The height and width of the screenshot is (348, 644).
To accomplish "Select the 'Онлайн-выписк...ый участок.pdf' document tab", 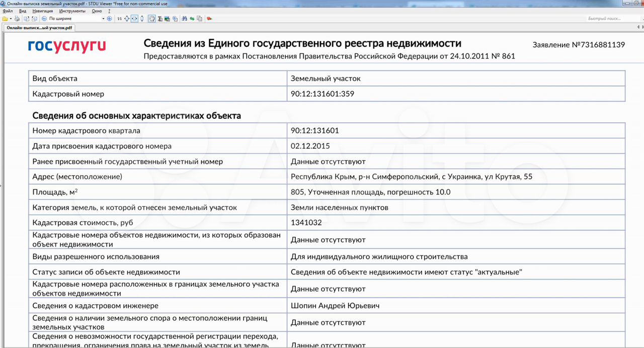I will 39,28.
